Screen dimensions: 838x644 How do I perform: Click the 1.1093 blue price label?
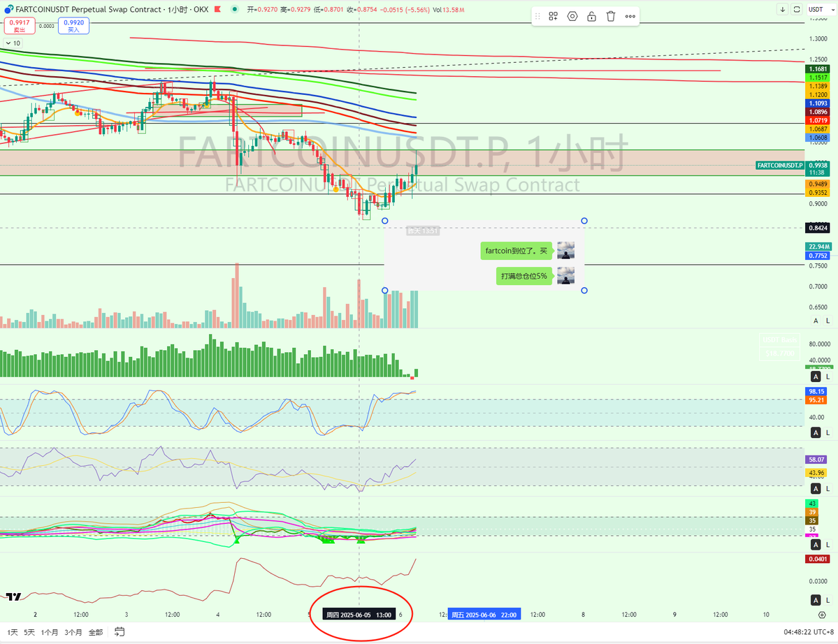pos(818,103)
